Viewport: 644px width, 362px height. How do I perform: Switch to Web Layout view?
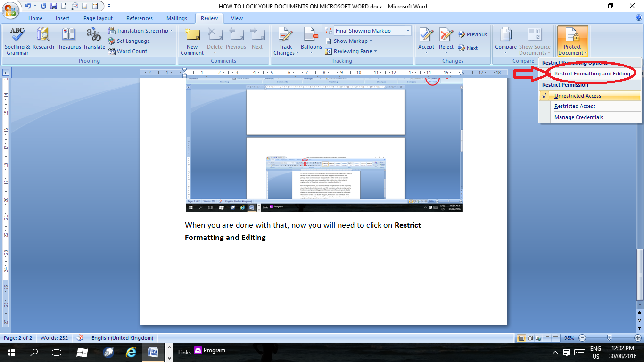point(539,338)
